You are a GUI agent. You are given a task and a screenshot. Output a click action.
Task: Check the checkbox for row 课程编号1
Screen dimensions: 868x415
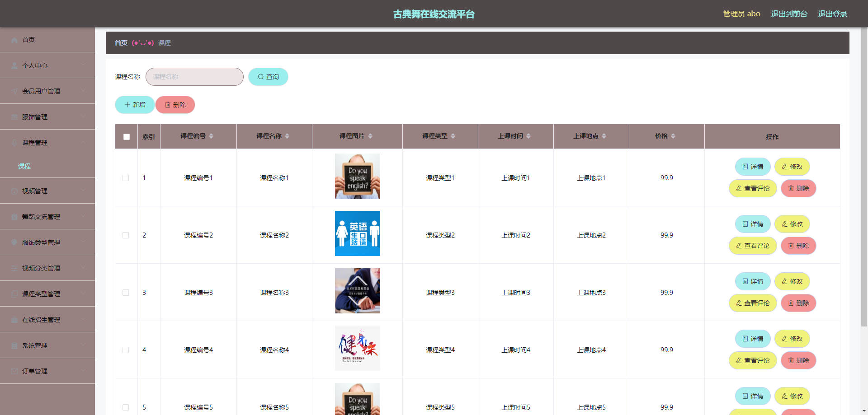point(126,178)
